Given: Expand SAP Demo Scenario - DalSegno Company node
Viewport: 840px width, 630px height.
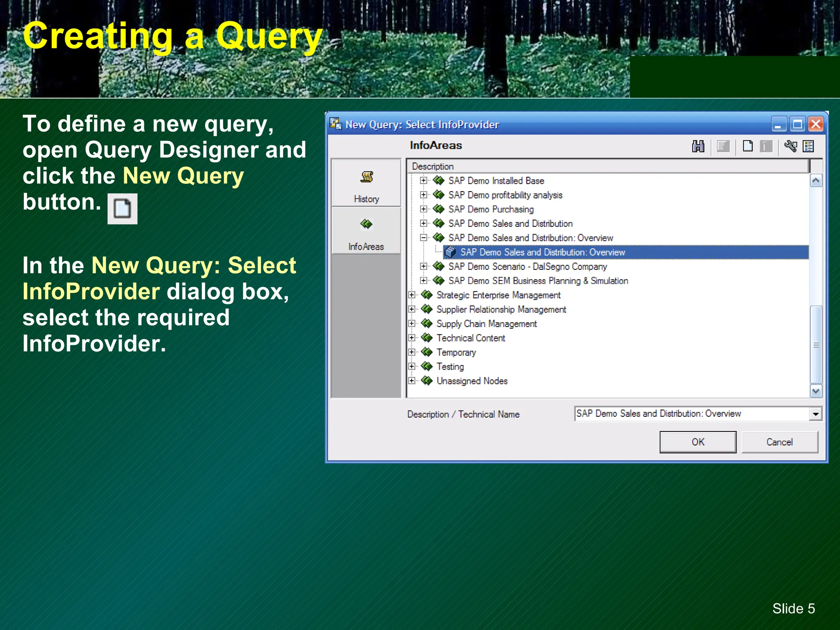Looking at the screenshot, I should (424, 267).
